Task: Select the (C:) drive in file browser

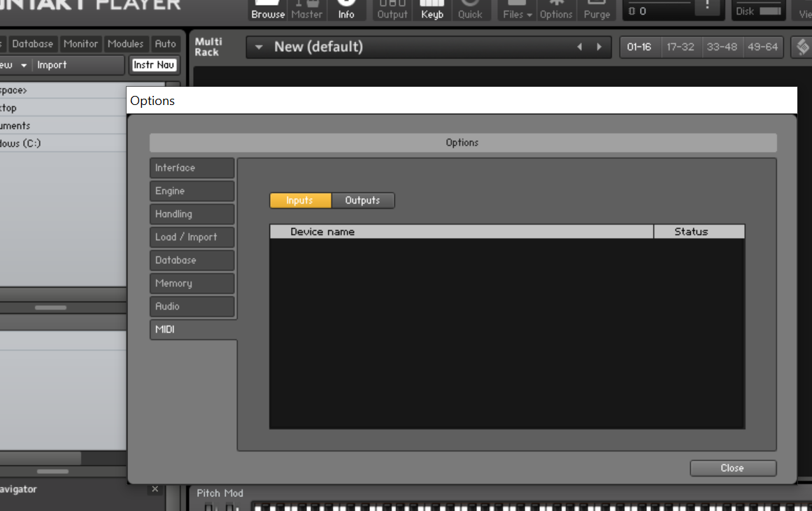Action: [63, 143]
